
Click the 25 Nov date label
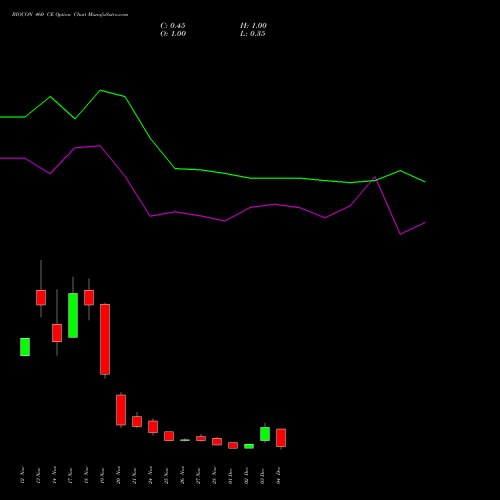[x=166, y=475]
